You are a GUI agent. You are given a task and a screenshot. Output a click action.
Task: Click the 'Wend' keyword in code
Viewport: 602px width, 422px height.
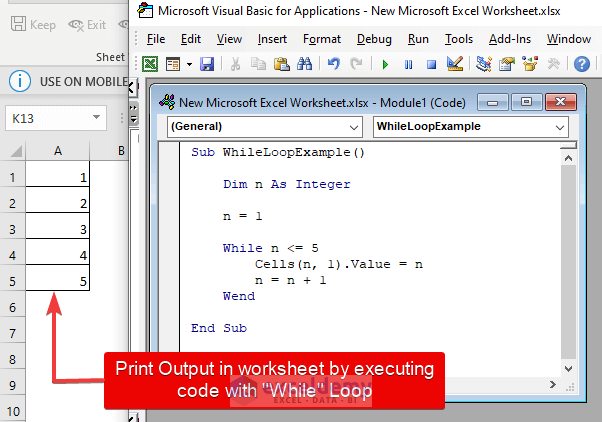pos(239,296)
